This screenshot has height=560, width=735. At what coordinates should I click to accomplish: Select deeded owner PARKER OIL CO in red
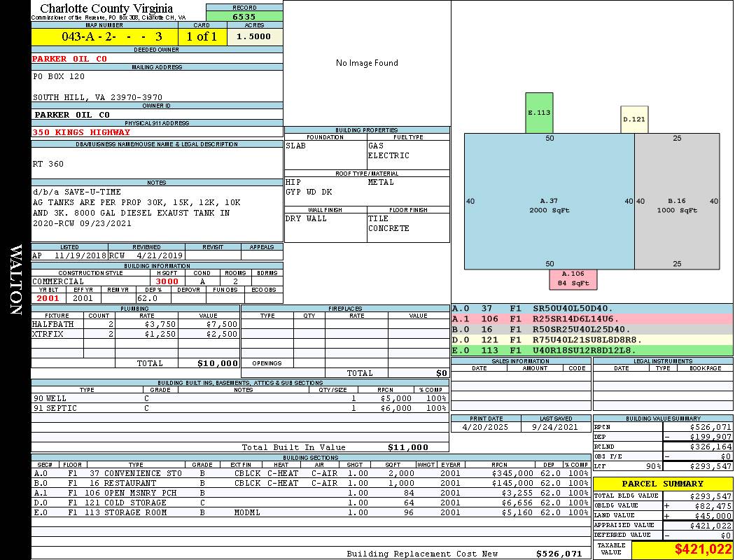point(70,59)
